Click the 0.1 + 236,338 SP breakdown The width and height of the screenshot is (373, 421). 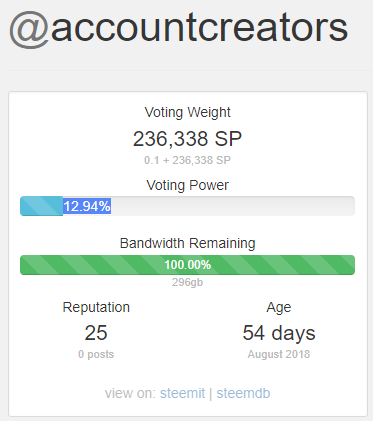[187, 160]
